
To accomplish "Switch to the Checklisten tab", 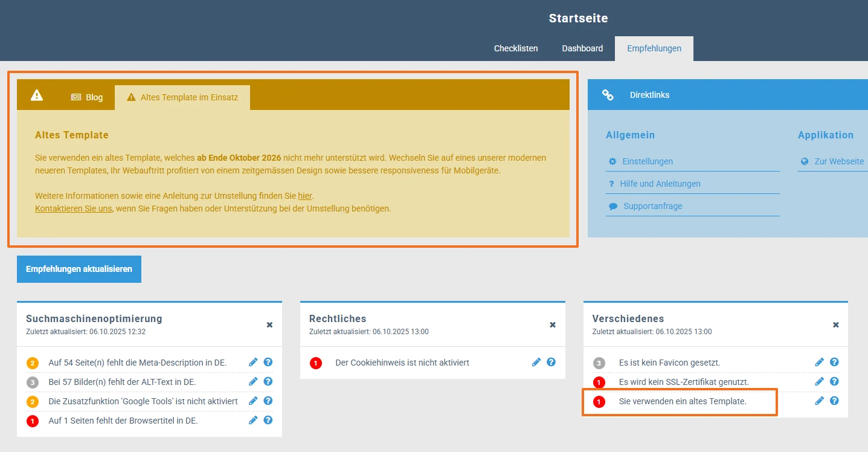I will [x=516, y=48].
